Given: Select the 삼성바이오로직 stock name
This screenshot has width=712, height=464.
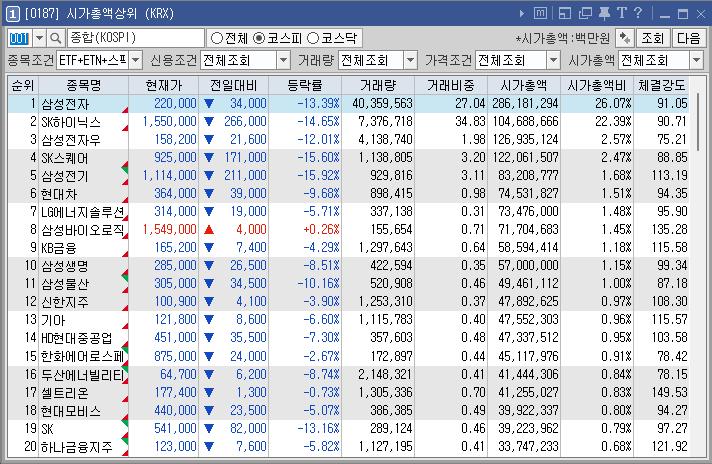Looking at the screenshot, I should click(x=83, y=230).
